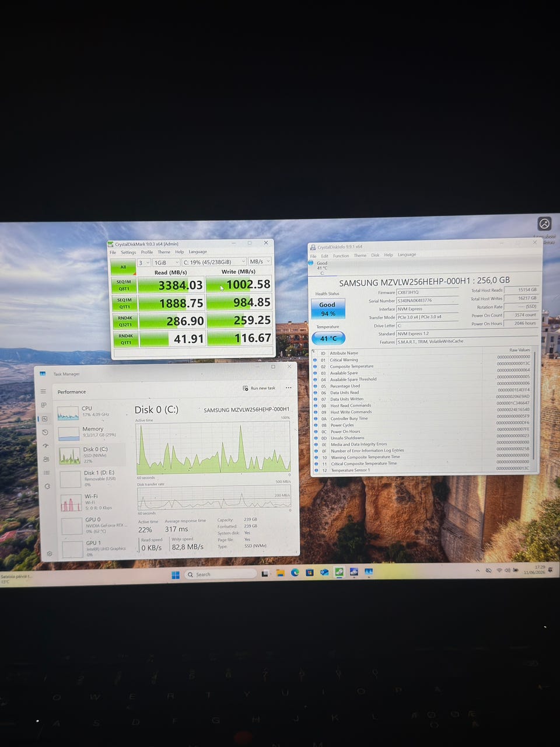Viewport: 560px width, 747px height.
Task: Run the RND4K Q1T1 test
Action: pos(125,339)
